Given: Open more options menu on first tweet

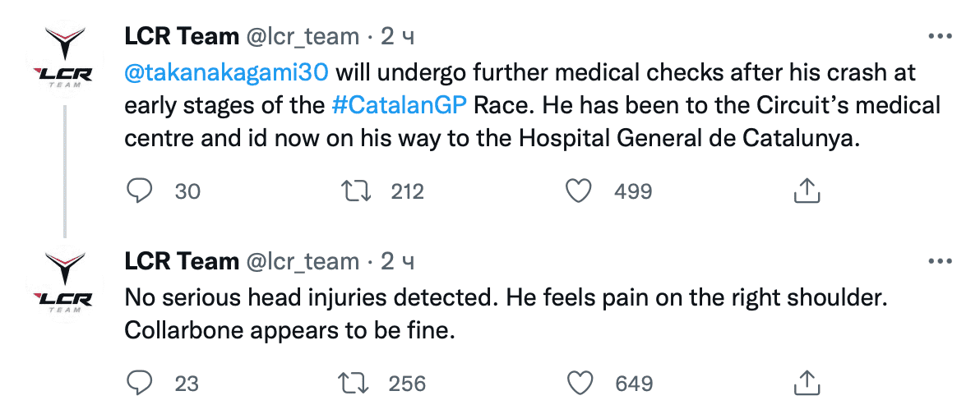Looking at the screenshot, I should pos(940,36).
